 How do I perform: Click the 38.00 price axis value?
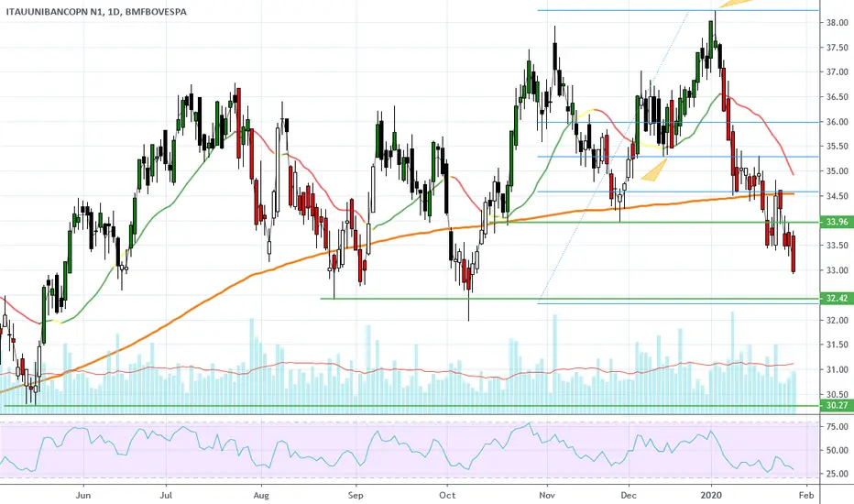click(x=837, y=22)
